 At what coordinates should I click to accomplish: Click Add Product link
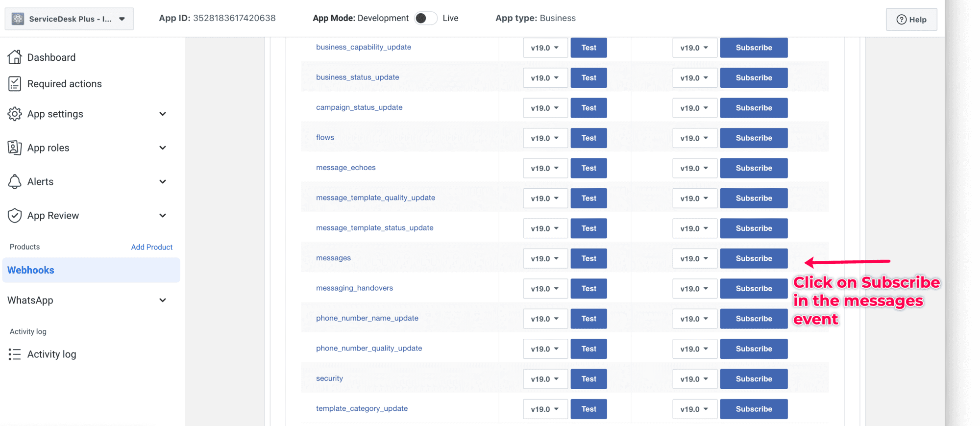pyautogui.click(x=151, y=247)
